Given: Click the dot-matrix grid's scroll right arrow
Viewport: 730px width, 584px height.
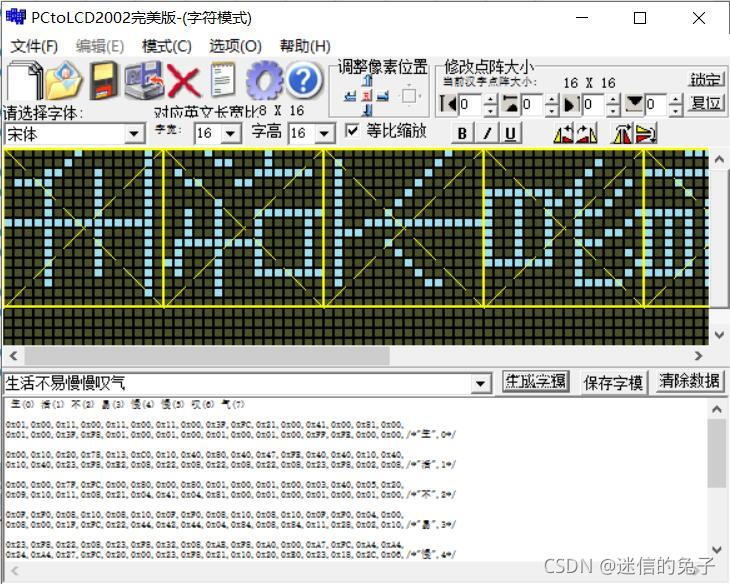Looking at the screenshot, I should [698, 356].
